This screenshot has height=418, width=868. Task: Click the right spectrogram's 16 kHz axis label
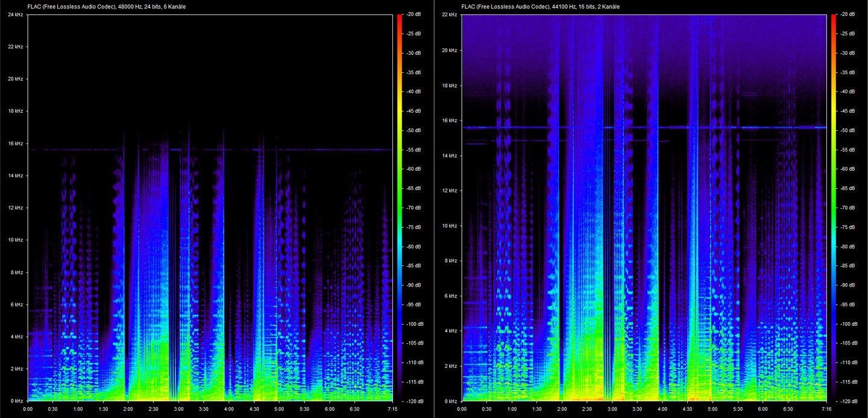pos(450,121)
